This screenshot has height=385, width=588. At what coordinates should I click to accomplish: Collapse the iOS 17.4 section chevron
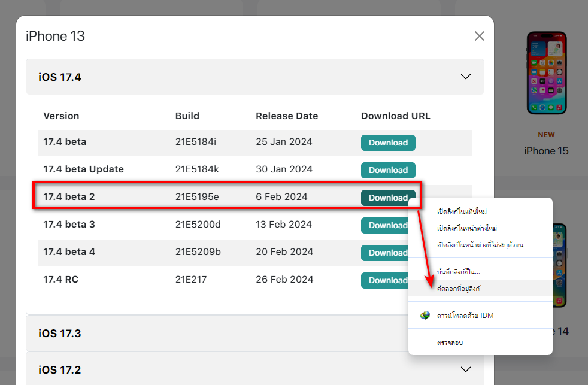pyautogui.click(x=465, y=77)
